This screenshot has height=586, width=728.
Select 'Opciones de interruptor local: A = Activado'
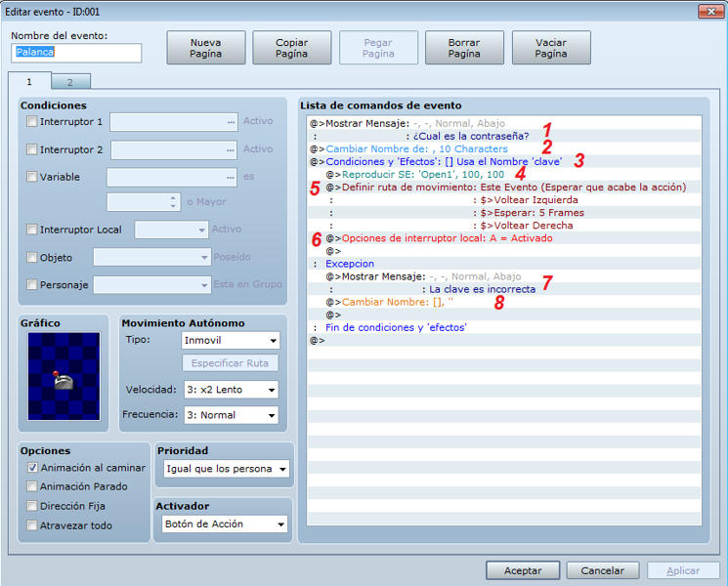tap(504, 238)
